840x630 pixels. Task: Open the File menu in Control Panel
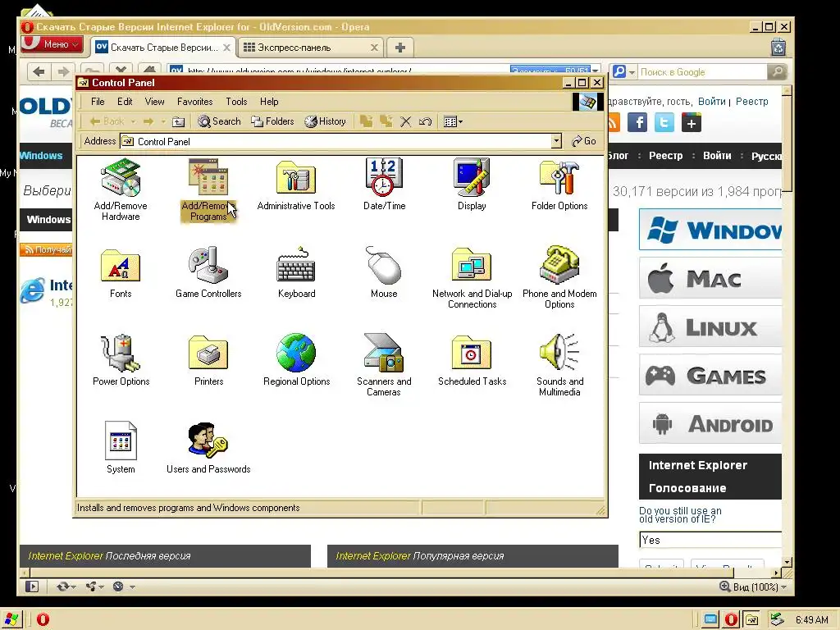[x=98, y=101]
